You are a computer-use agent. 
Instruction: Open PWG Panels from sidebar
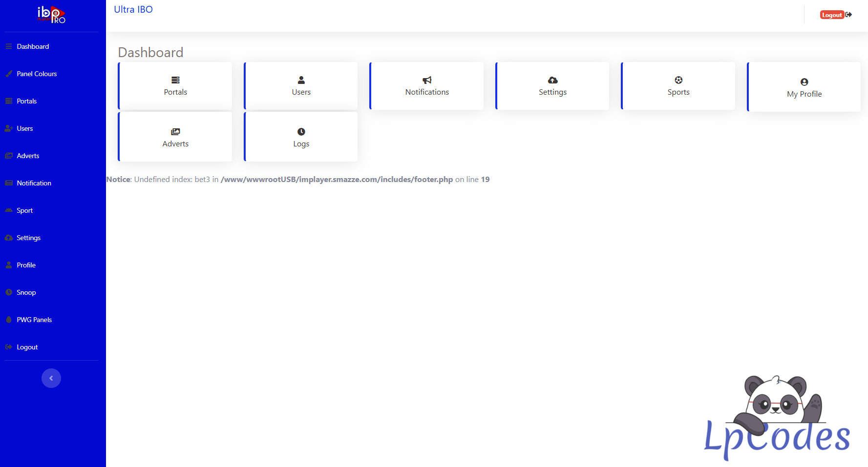(34, 320)
